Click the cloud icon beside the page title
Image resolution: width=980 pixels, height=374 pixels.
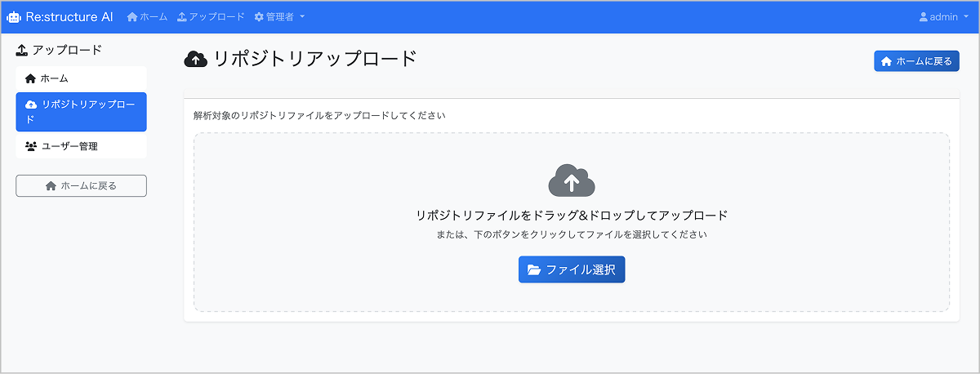195,59
